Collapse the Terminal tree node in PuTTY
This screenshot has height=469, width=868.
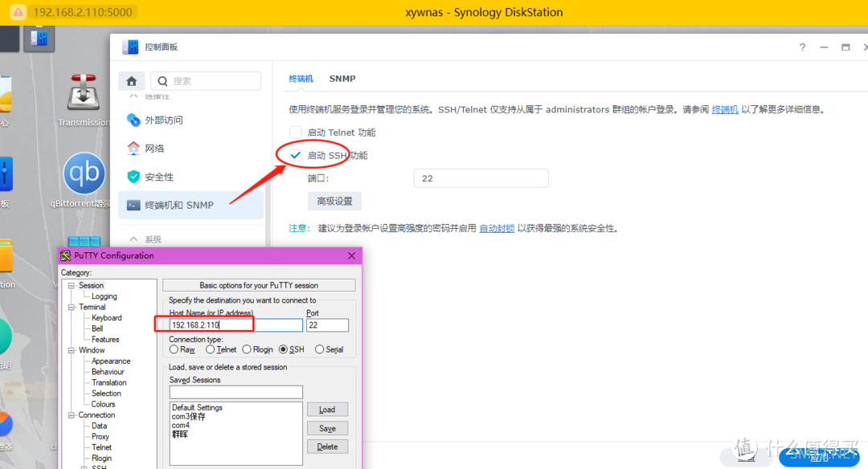click(72, 307)
